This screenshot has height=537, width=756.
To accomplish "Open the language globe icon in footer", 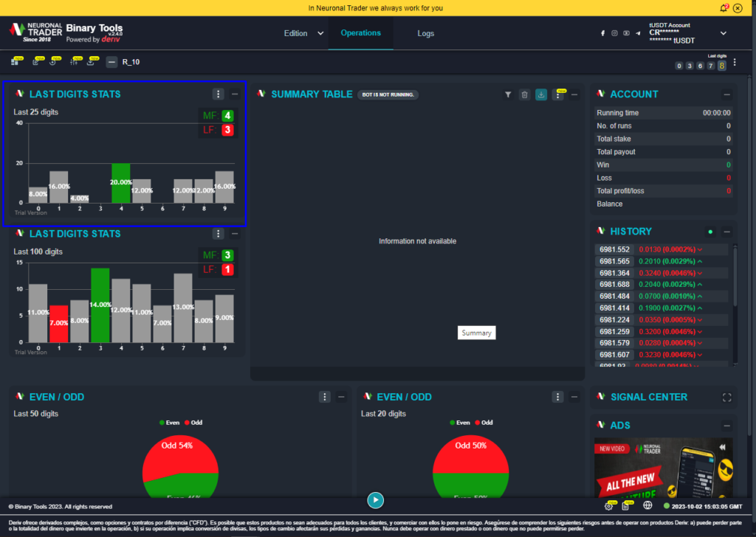I will pos(647,505).
